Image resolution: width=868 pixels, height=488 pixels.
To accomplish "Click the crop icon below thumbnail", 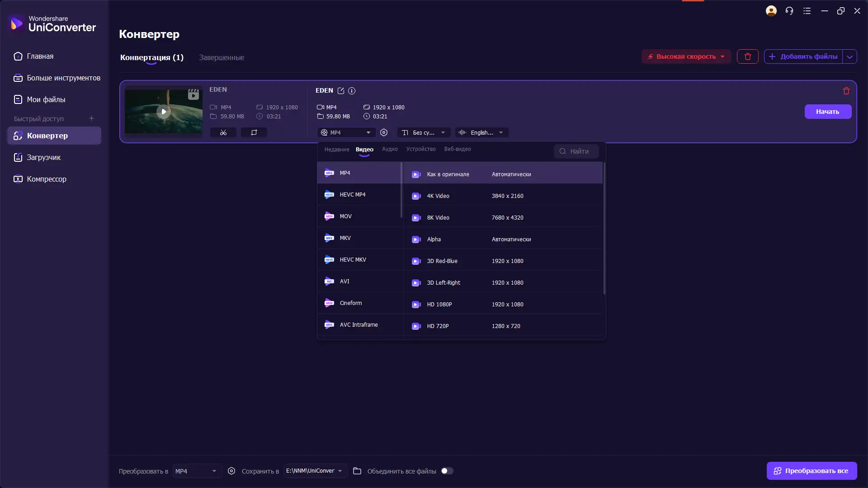I will (254, 132).
